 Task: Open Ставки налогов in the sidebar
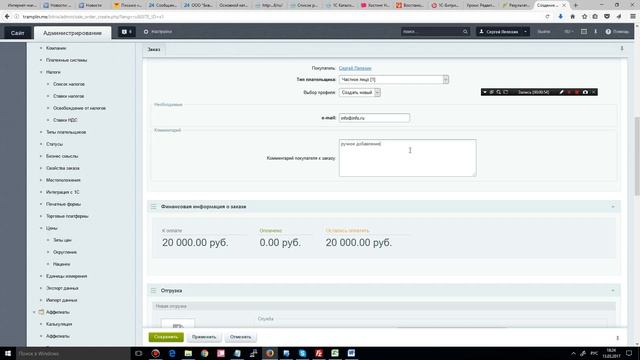point(69,96)
